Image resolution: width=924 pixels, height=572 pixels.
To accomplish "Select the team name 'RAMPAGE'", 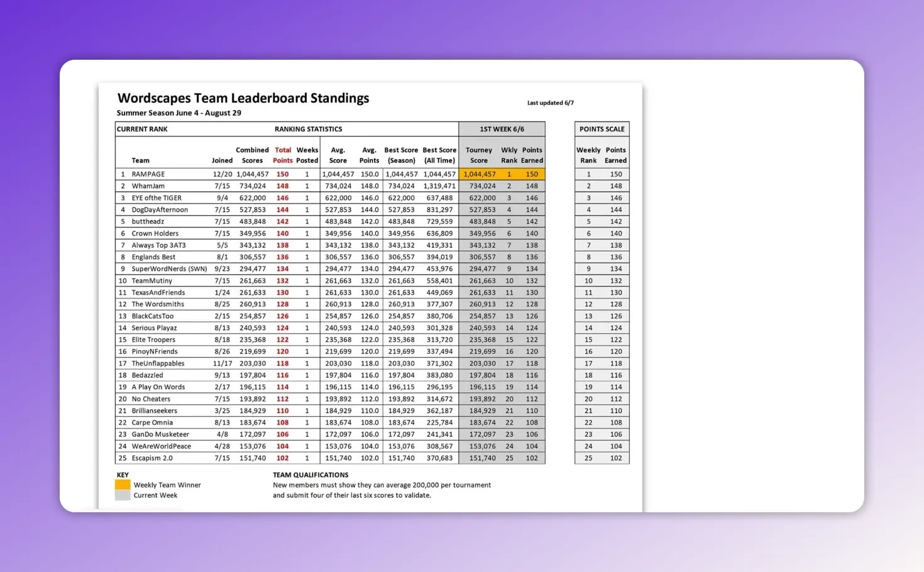I will [x=148, y=174].
